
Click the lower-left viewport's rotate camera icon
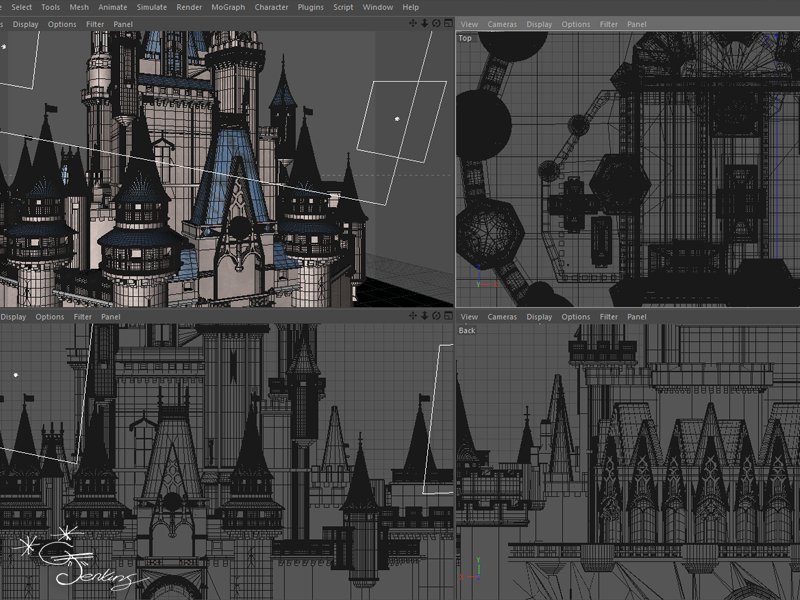pos(436,316)
